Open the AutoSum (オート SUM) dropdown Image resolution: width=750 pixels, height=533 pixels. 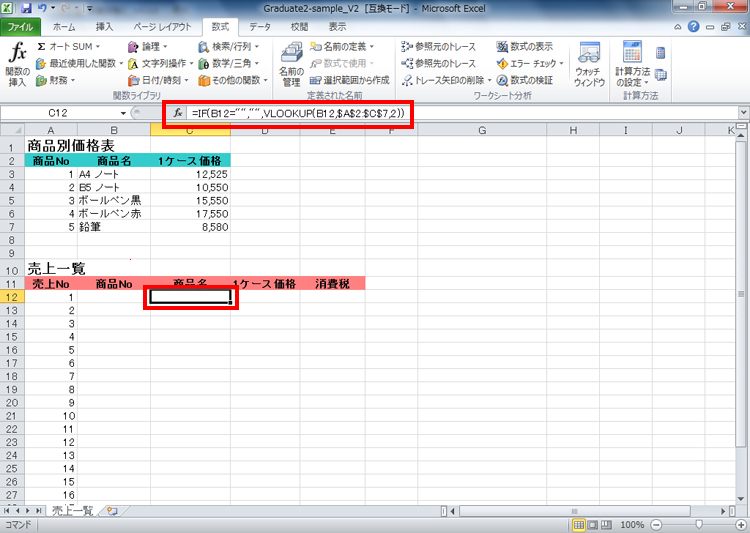68,46
